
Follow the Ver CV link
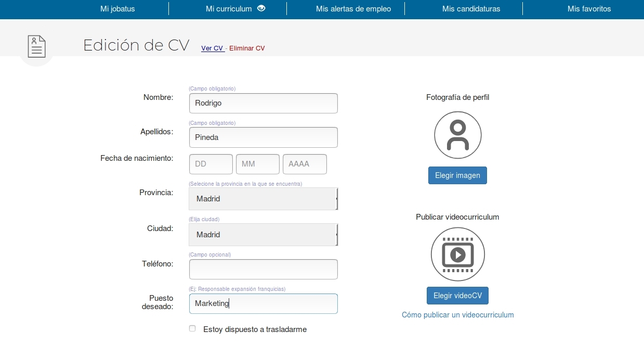[x=212, y=48]
